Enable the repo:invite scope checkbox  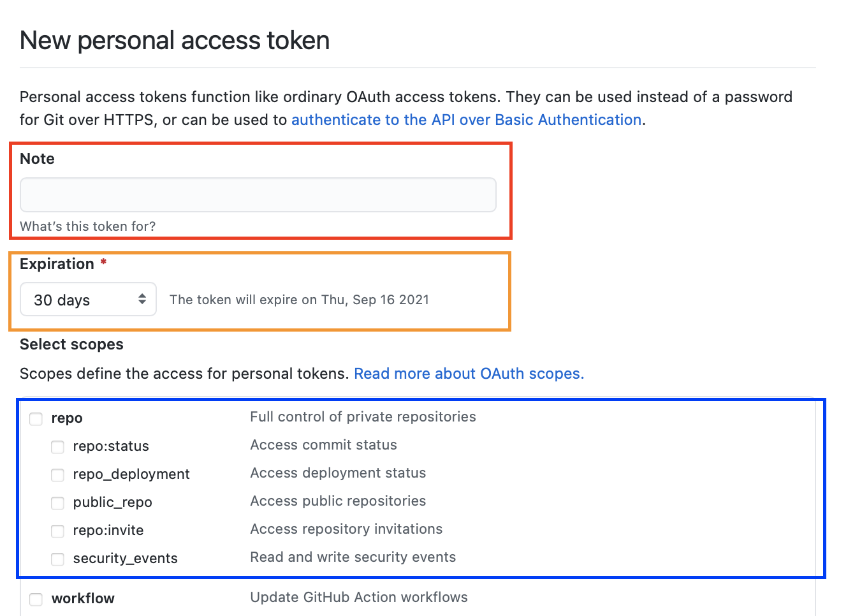pyautogui.click(x=57, y=531)
